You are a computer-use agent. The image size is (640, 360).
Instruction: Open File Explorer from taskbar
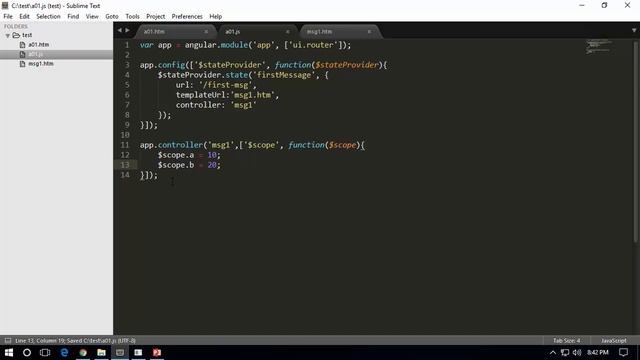[x=101, y=352]
